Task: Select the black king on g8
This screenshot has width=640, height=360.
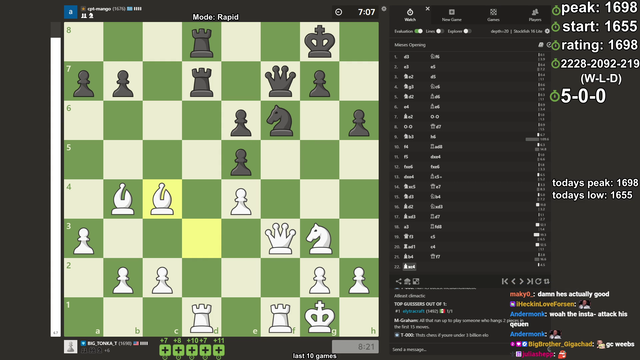Action: 319,41
